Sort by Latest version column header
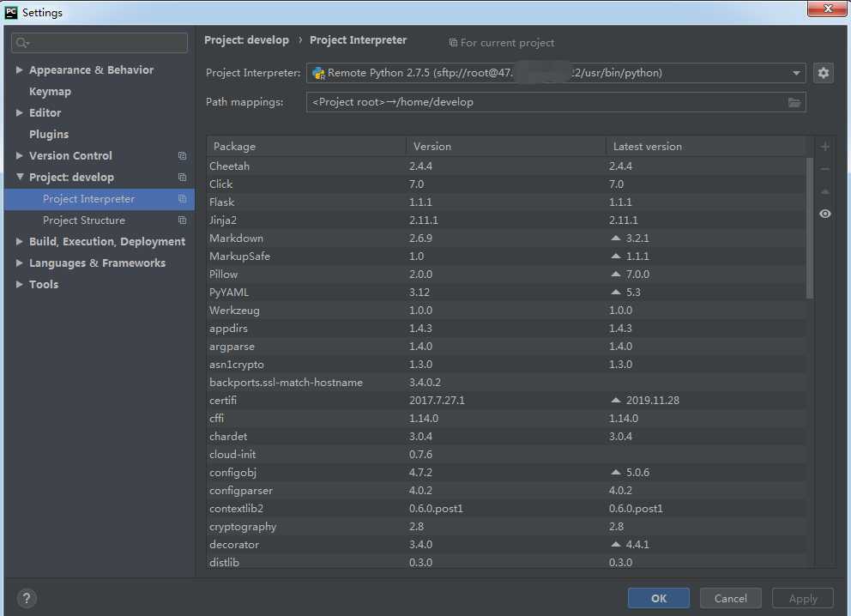 coord(705,147)
